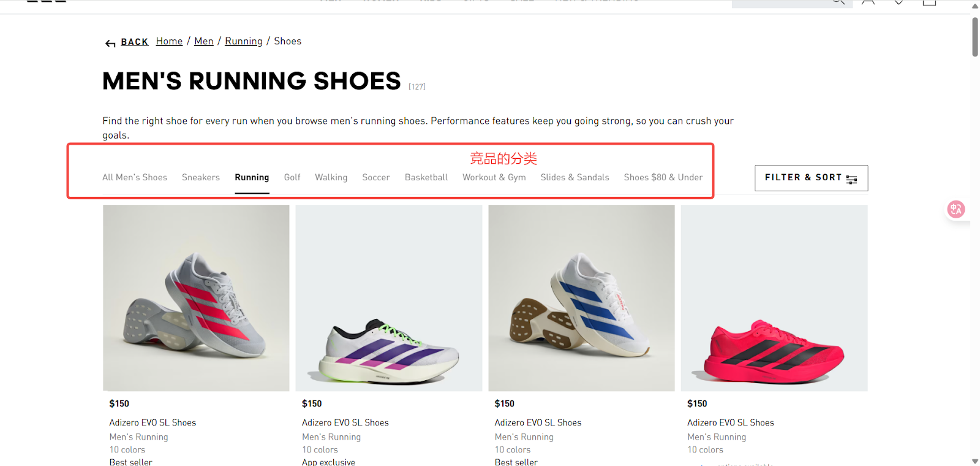Go to Home breadcrumb link
This screenshot has width=980, height=466.
169,41
